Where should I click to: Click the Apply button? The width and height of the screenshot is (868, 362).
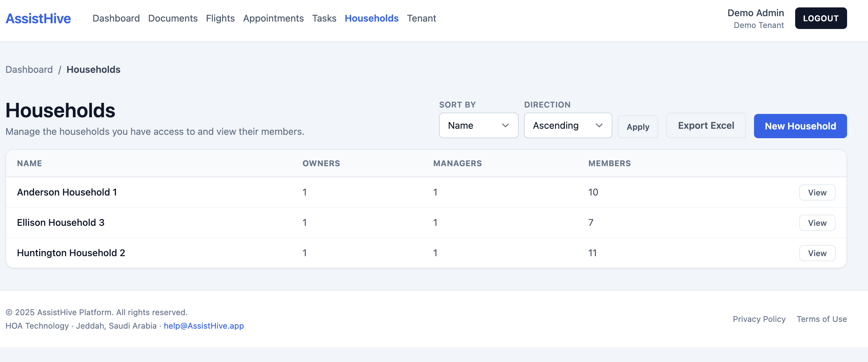coord(637,127)
